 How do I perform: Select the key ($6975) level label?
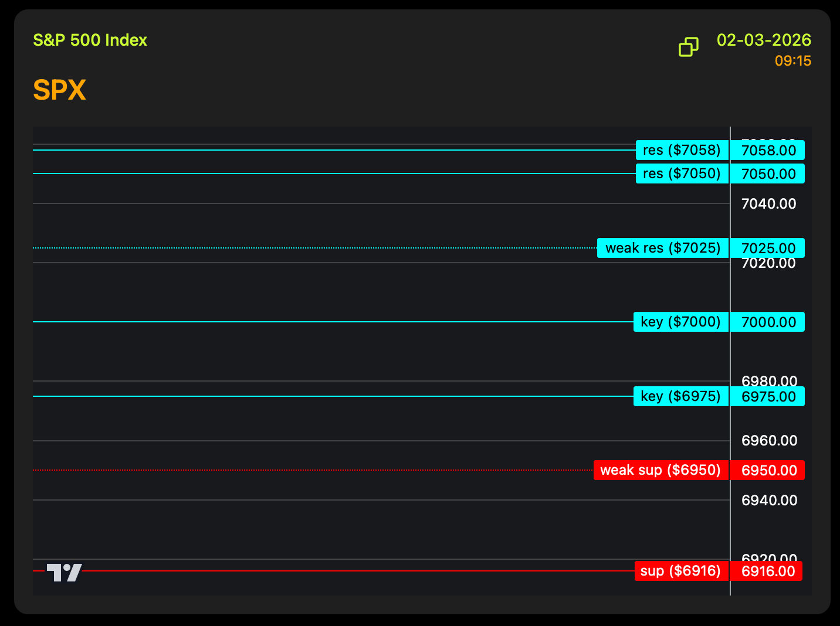pyautogui.click(x=680, y=396)
